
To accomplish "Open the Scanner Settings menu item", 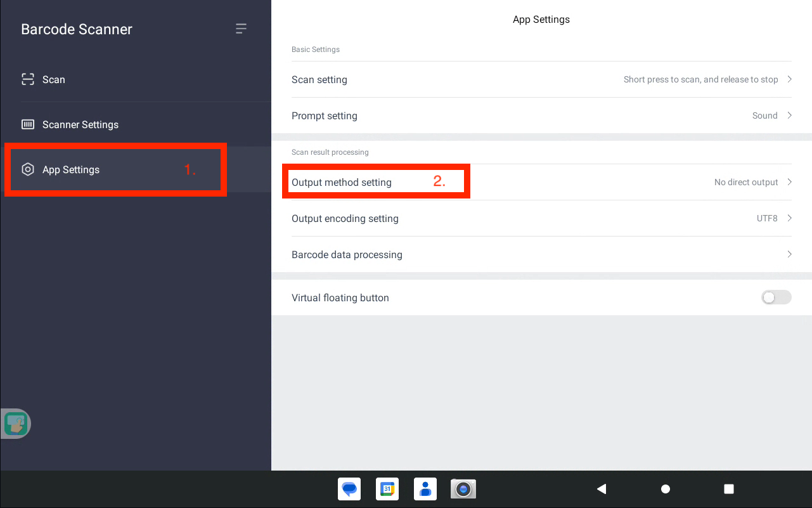I will [x=136, y=124].
